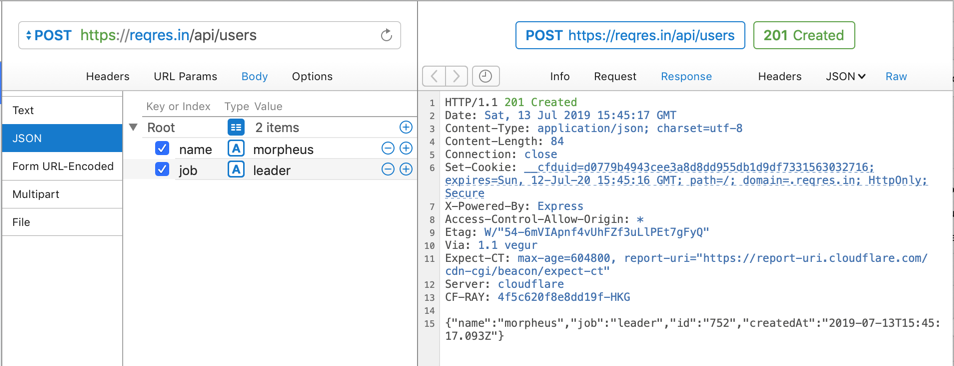Choose Form URL-Encoded body type
This screenshot has height=366, width=954.
[x=62, y=167]
